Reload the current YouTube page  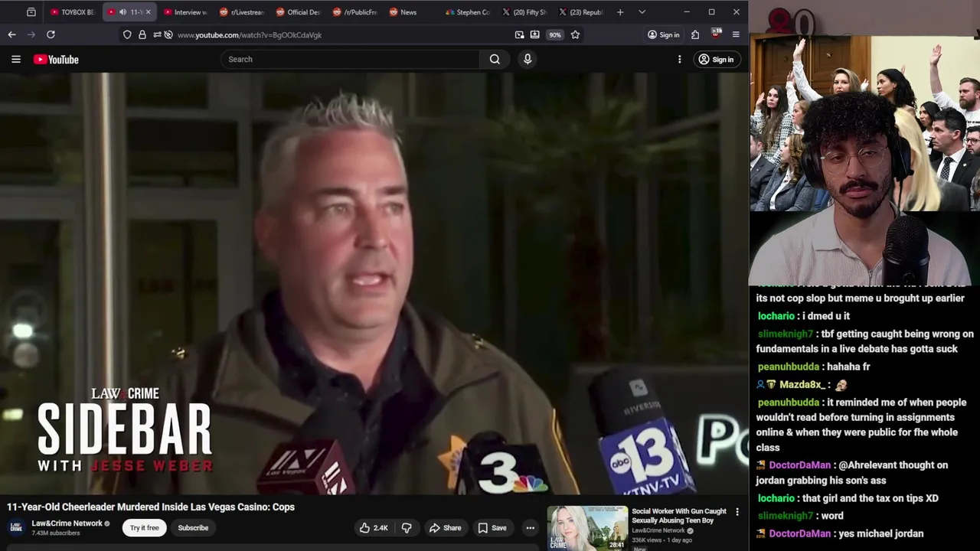[51, 34]
